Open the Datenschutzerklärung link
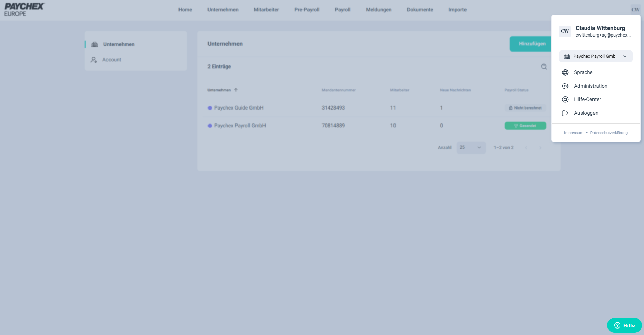Image resolution: width=644 pixels, height=335 pixels. [x=609, y=133]
